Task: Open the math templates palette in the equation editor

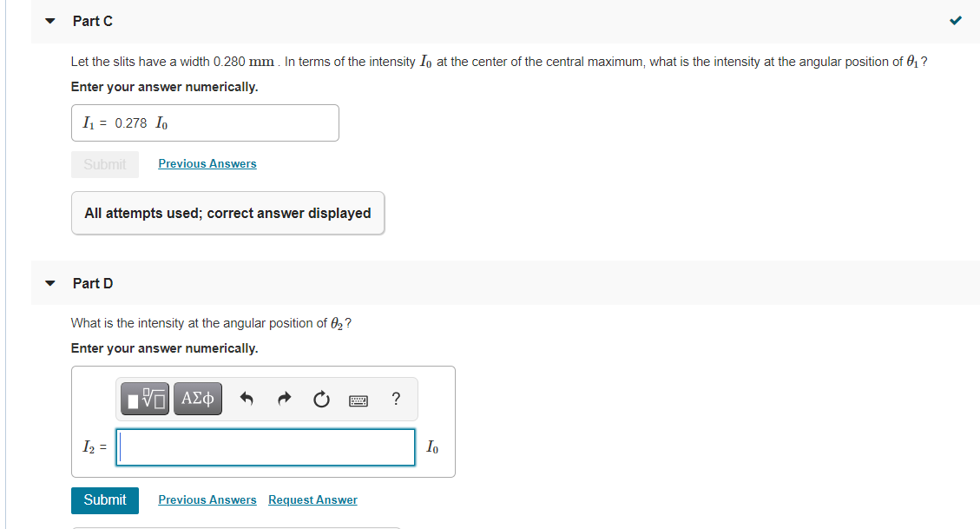Action: 144,399
